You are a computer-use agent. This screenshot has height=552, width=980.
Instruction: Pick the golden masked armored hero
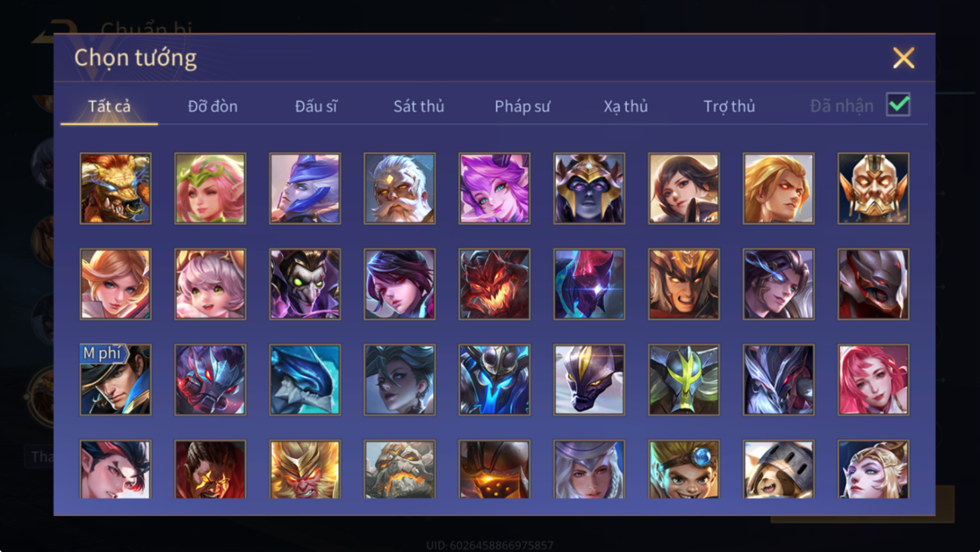click(874, 188)
